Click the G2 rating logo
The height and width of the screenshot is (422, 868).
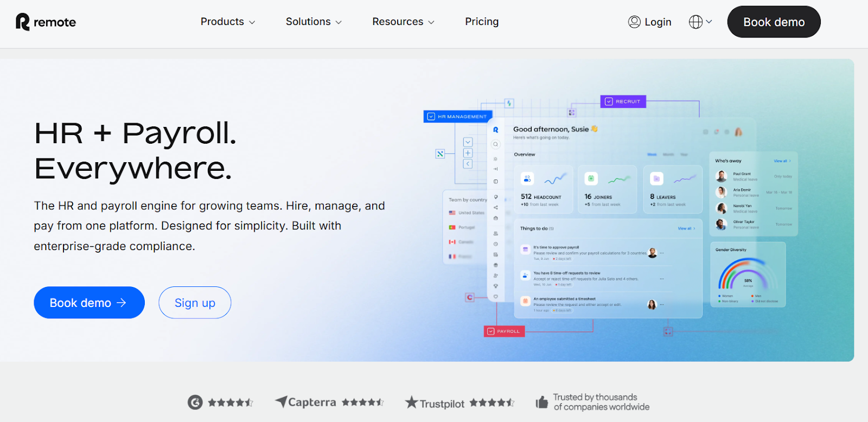tap(195, 402)
